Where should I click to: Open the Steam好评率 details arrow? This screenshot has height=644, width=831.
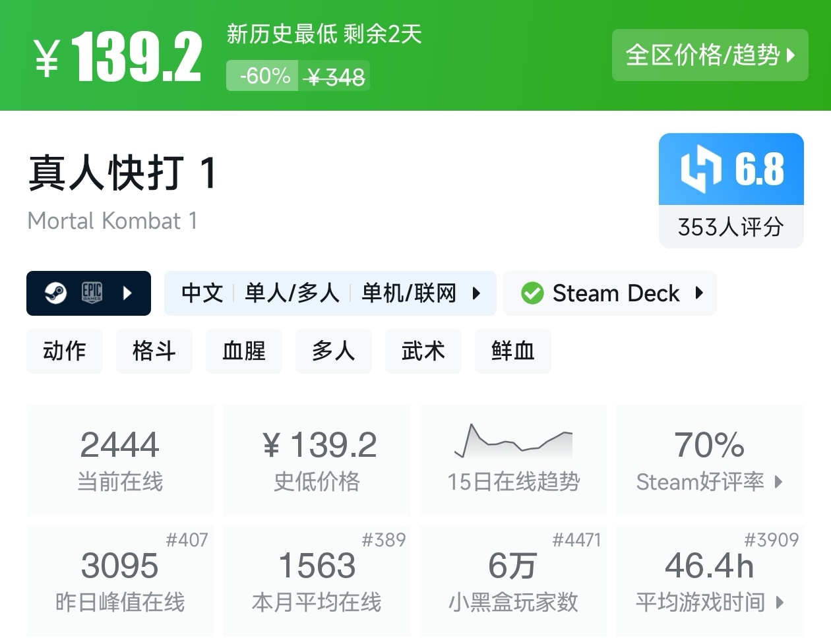coord(778,482)
